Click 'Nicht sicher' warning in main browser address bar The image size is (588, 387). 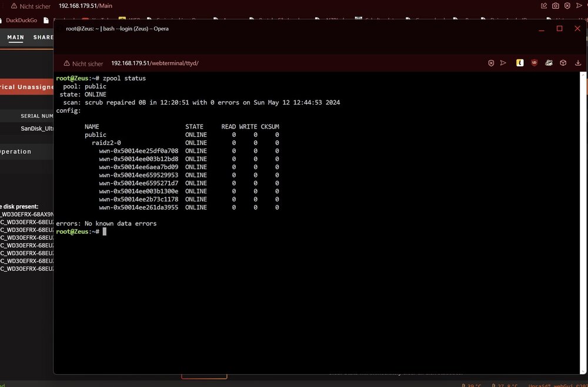point(31,6)
